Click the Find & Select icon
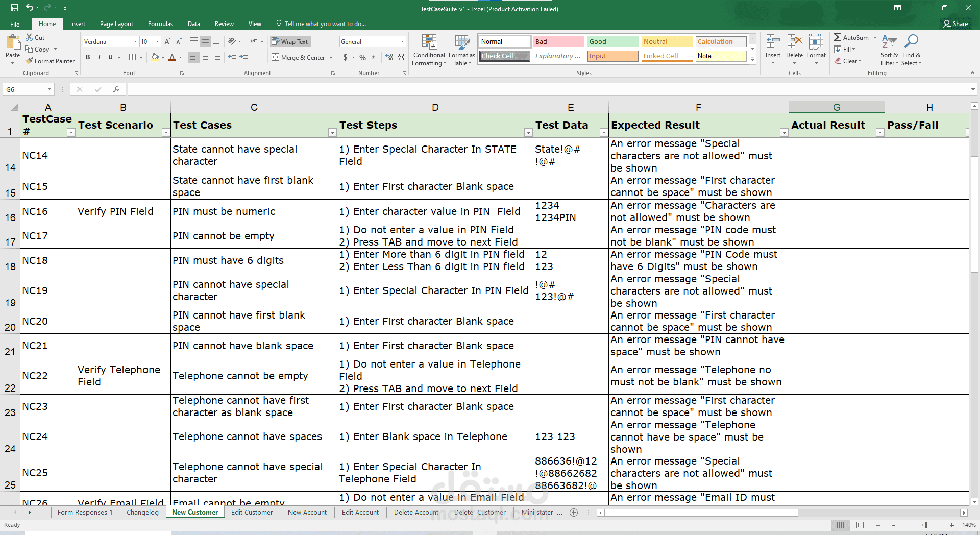This screenshot has height=535, width=980. 911,51
